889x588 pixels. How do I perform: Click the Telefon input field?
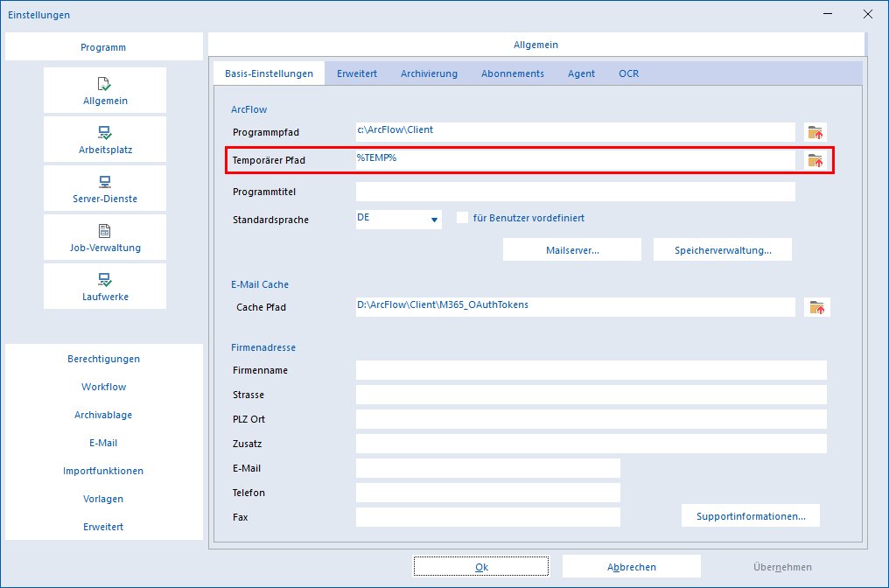click(x=488, y=493)
